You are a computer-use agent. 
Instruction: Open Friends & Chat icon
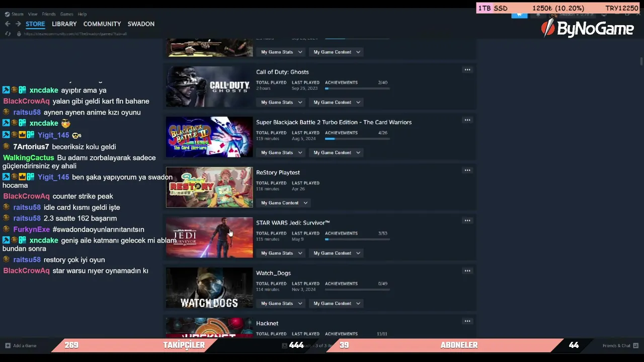[x=636, y=345]
